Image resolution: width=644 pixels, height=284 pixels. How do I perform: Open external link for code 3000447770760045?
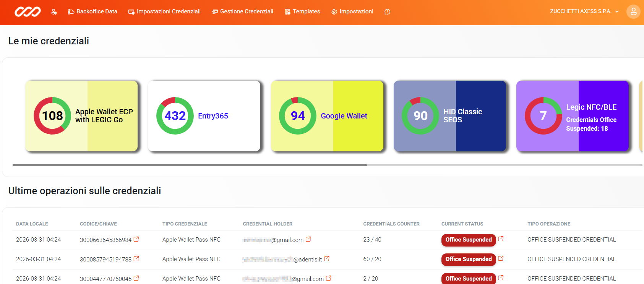coord(136,278)
